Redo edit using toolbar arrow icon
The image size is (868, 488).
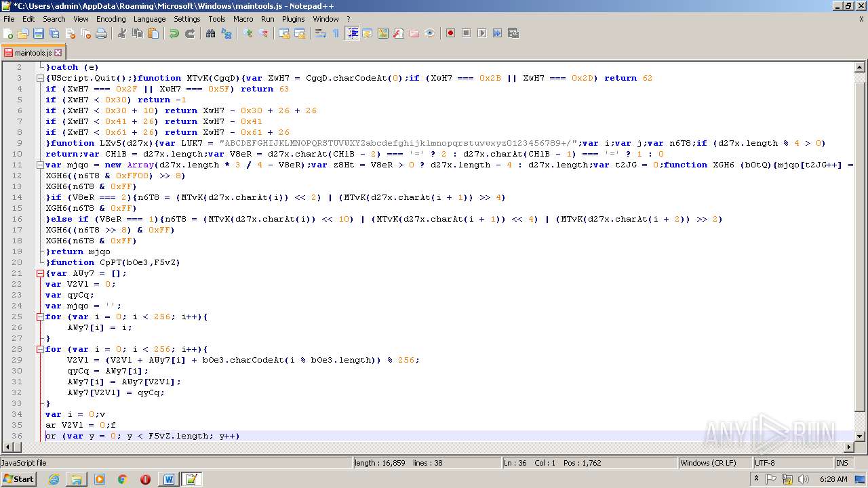[190, 33]
